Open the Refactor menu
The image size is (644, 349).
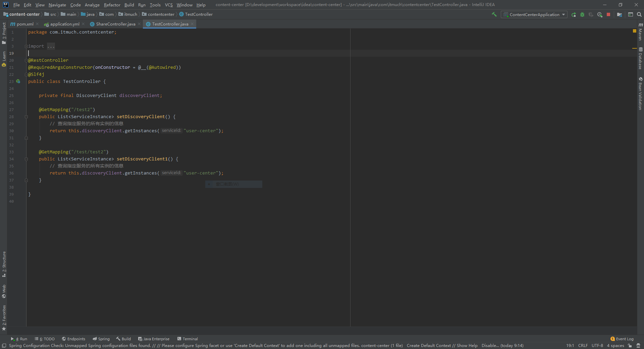[x=112, y=5]
